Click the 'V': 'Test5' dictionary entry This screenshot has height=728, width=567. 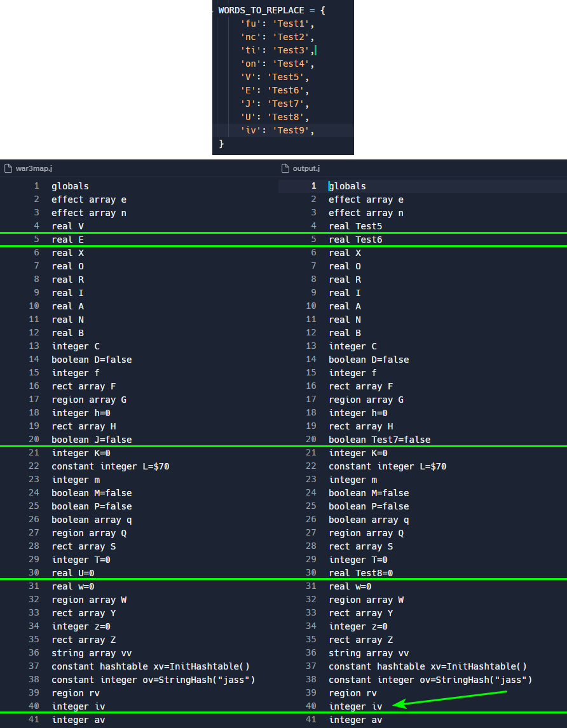tap(275, 77)
